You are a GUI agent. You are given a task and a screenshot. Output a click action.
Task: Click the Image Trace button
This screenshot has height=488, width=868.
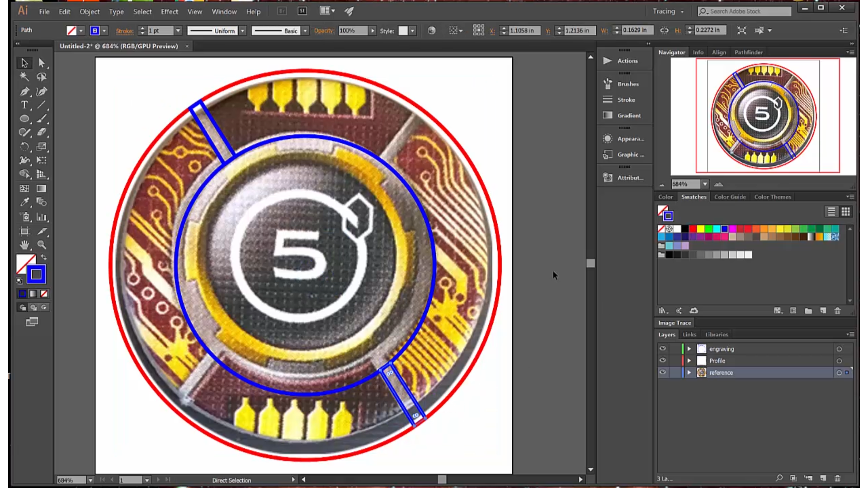674,322
